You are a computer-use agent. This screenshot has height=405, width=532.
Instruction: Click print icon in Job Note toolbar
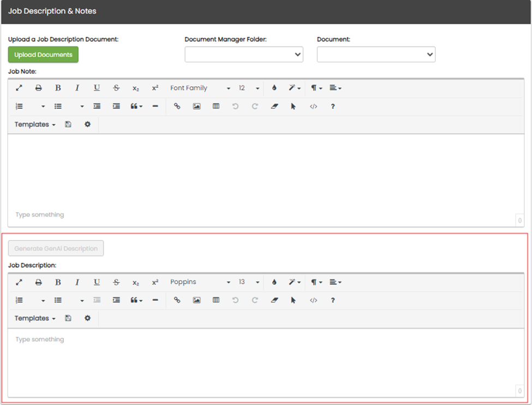tap(38, 88)
